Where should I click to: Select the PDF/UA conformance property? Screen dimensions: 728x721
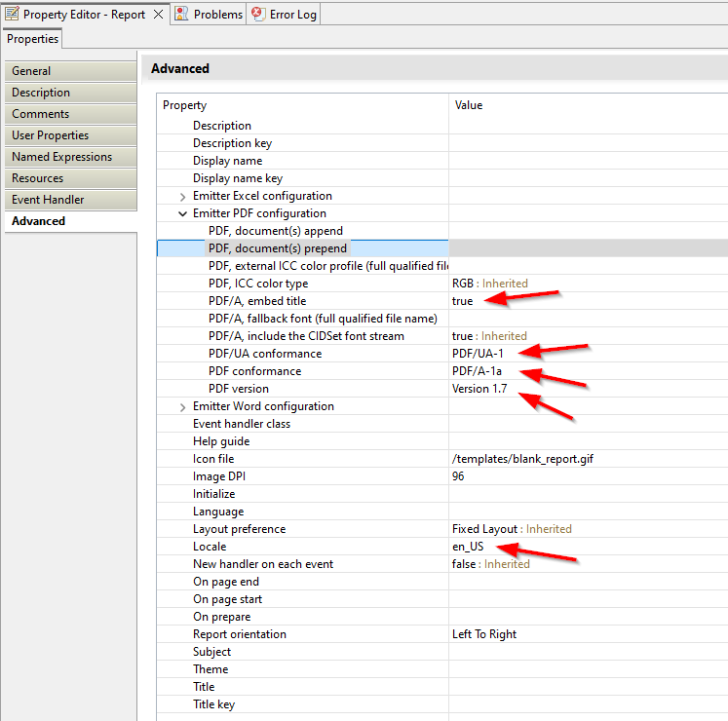click(265, 354)
